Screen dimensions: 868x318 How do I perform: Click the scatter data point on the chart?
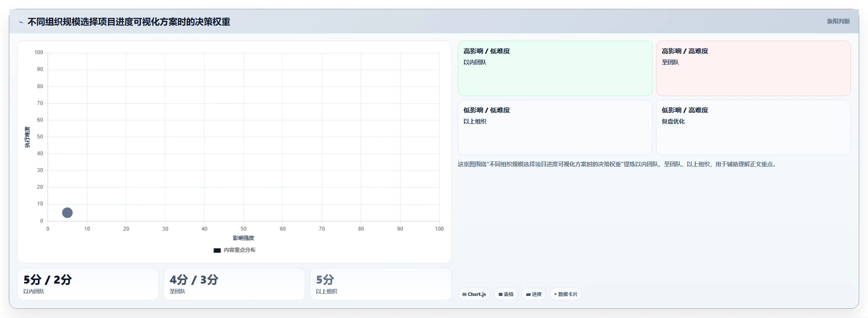pos(67,213)
